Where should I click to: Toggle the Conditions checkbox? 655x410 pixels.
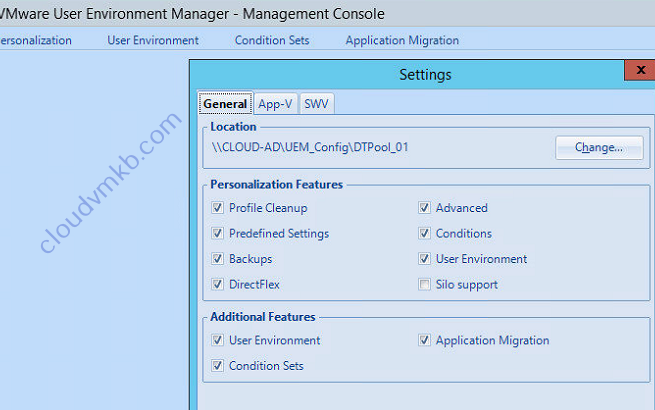[x=424, y=233]
